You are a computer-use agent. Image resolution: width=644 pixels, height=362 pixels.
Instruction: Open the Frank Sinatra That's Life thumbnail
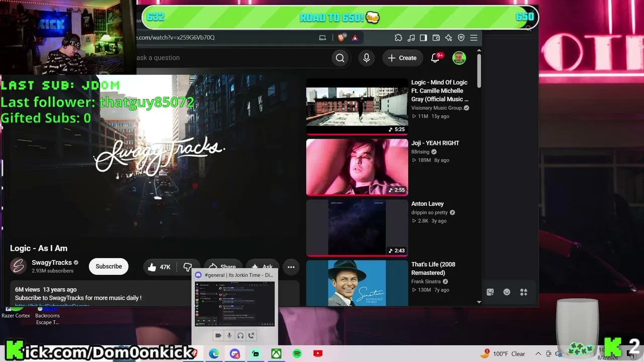(357, 283)
